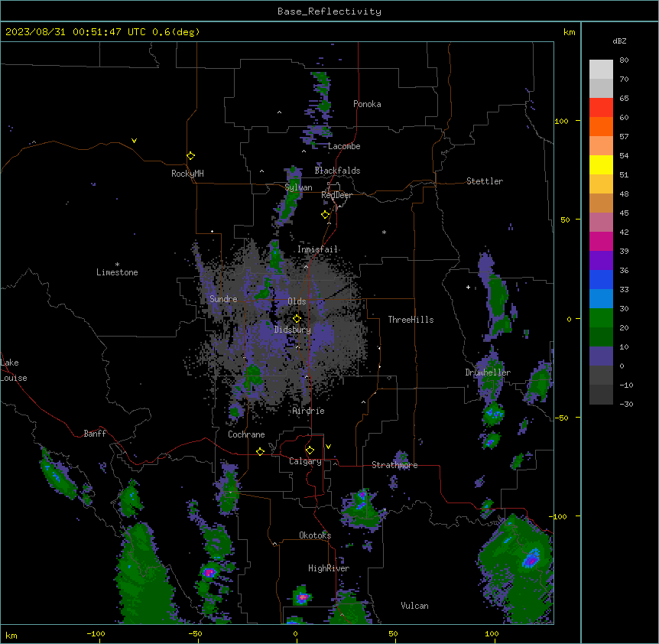The height and width of the screenshot is (644, 659).
Task: Click the yellow V marker east of Calgary
Action: tap(328, 447)
